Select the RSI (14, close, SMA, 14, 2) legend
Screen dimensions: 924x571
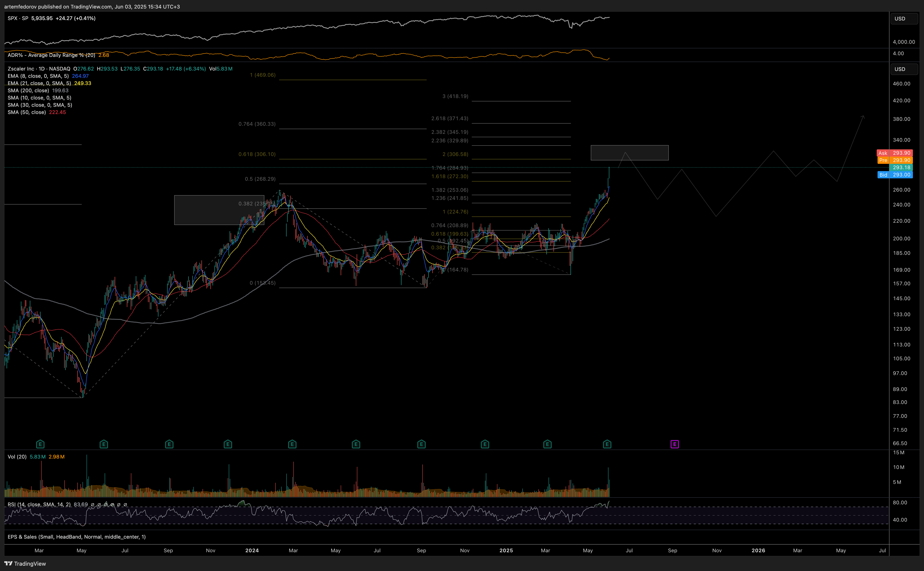[x=39, y=505]
